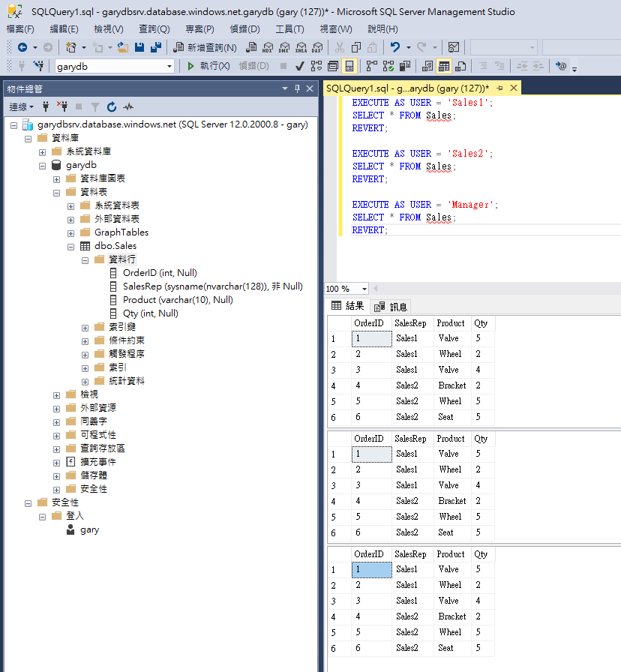621x672 pixels.
Task: Switch to the 訊息 tab
Action: click(391, 307)
